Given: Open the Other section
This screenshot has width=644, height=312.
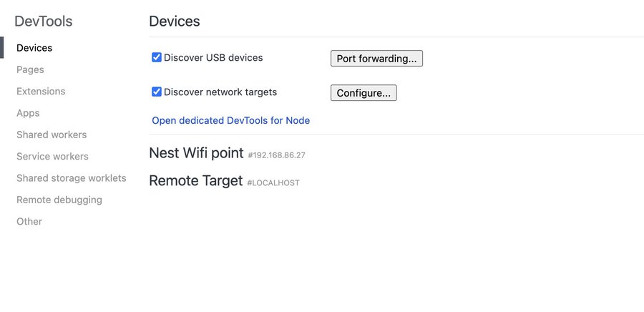Looking at the screenshot, I should (29, 221).
